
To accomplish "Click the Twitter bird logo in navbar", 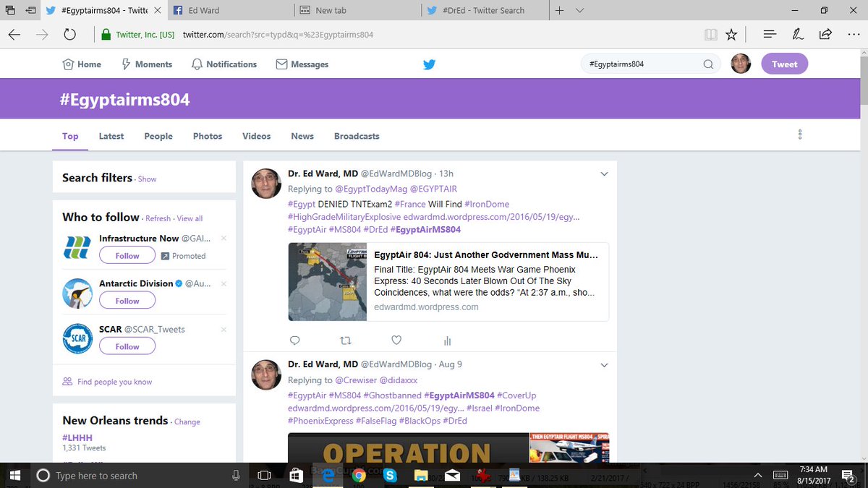I will coord(429,64).
